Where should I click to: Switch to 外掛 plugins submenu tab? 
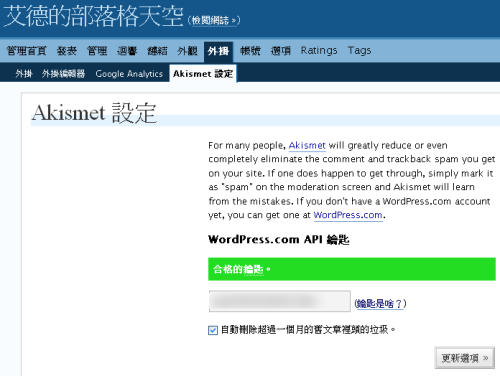24,74
